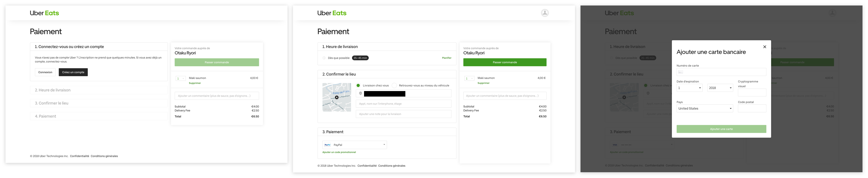Open the Pays dropdown showing United States
The height and width of the screenshot is (178, 868).
pos(705,108)
